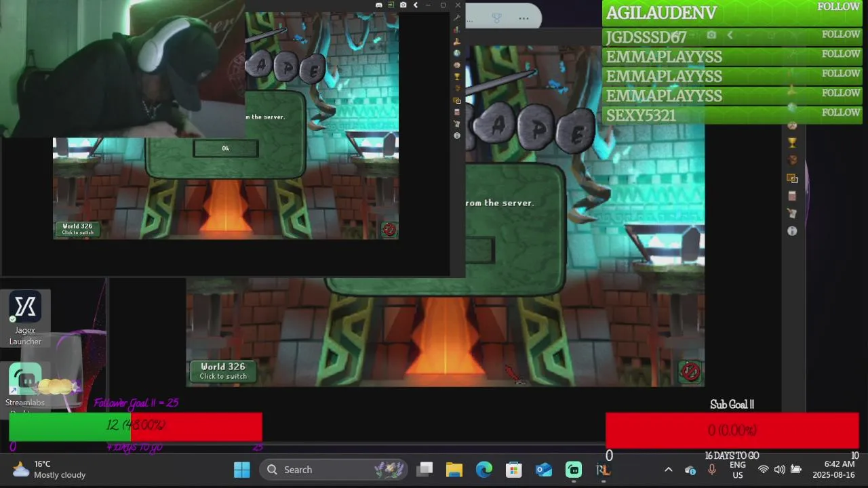
Task: Collapse sidebar using the back chevron icon
Action: [x=415, y=5]
